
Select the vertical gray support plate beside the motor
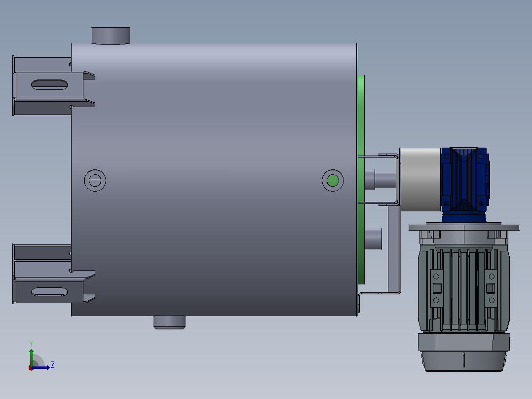click(x=394, y=248)
